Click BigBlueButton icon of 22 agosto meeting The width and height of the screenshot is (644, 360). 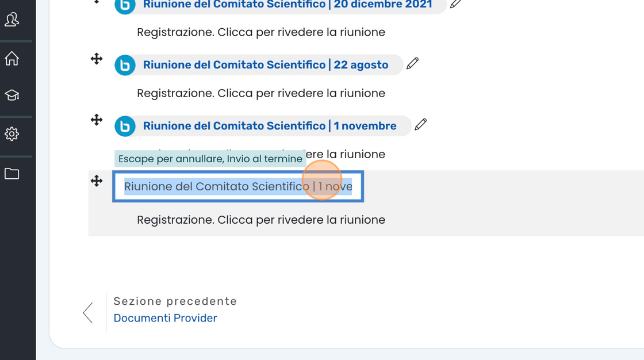pyautogui.click(x=125, y=65)
